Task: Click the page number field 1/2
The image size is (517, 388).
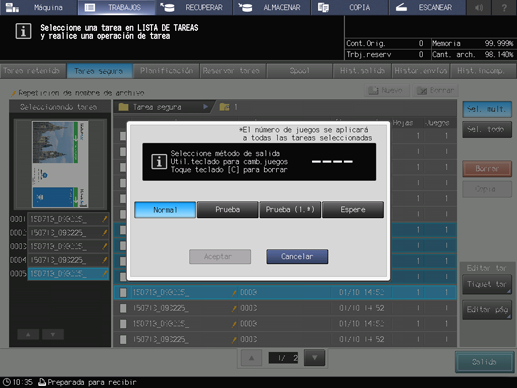Action: coord(283,358)
